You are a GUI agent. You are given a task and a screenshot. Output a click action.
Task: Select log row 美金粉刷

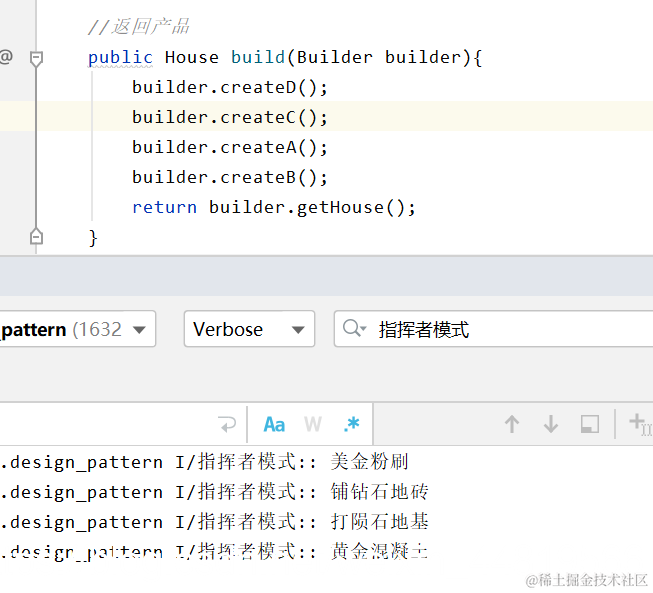[204, 462]
